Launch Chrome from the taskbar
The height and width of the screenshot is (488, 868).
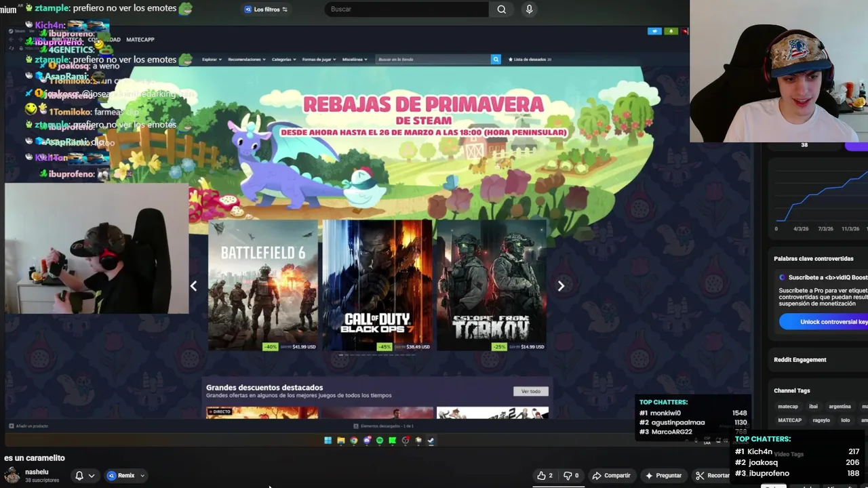pos(353,441)
